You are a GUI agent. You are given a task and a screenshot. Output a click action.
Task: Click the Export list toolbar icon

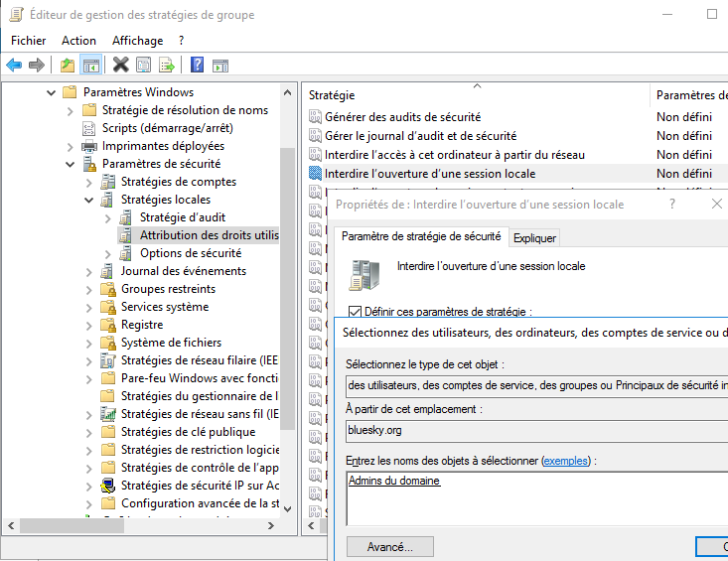[167, 65]
